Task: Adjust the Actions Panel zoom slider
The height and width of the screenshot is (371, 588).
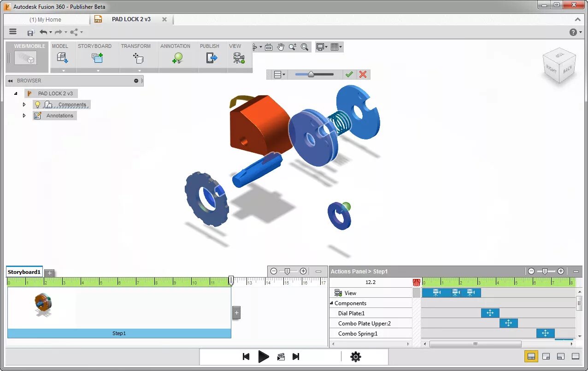Action: [x=546, y=272]
